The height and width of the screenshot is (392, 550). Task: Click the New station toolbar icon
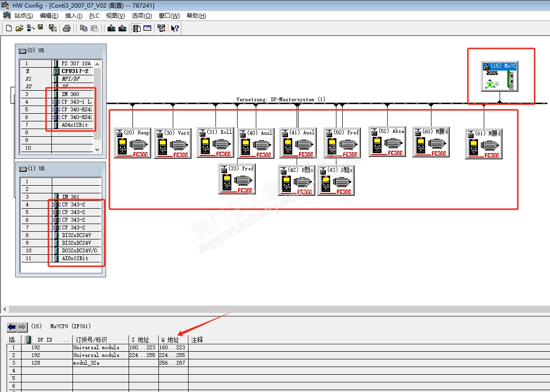tap(9, 28)
